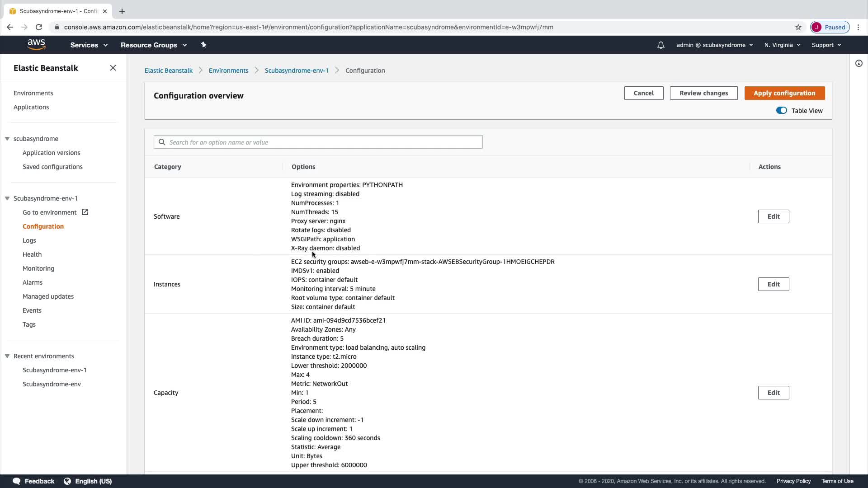Click the Feedback chat bubble icon
Viewport: 868px width, 488px height.
pyautogui.click(x=17, y=481)
